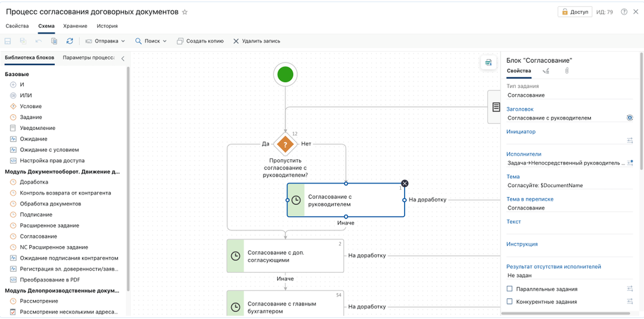Open the second icon tab in block panel
This screenshot has height=319, width=644.
[546, 71]
